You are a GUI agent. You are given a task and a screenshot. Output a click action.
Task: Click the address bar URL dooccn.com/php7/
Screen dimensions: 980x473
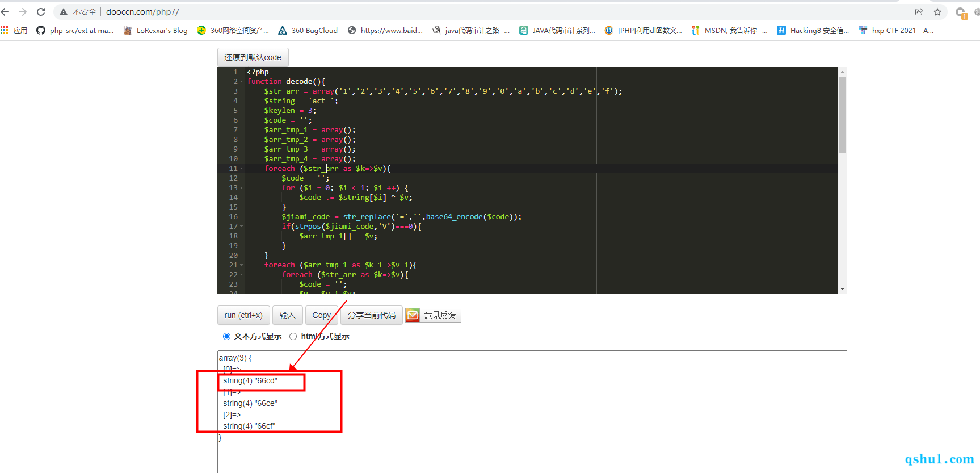[x=142, y=12]
